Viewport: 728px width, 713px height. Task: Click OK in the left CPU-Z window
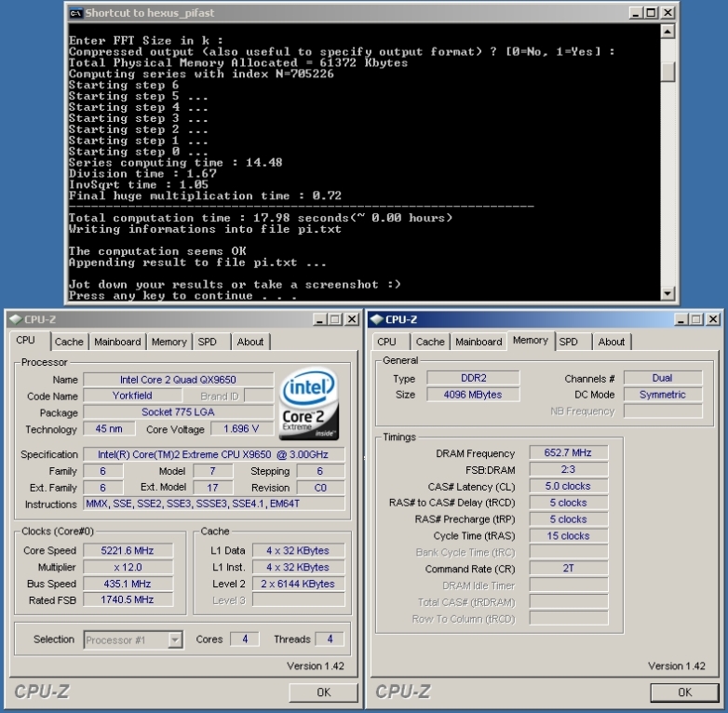click(x=324, y=693)
